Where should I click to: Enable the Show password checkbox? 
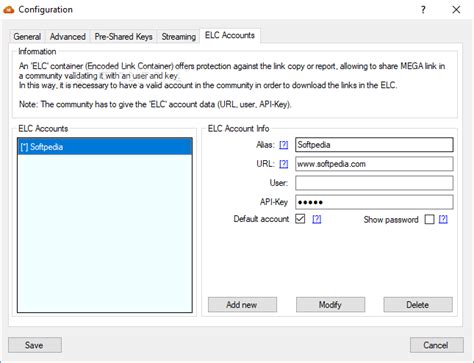[429, 219]
